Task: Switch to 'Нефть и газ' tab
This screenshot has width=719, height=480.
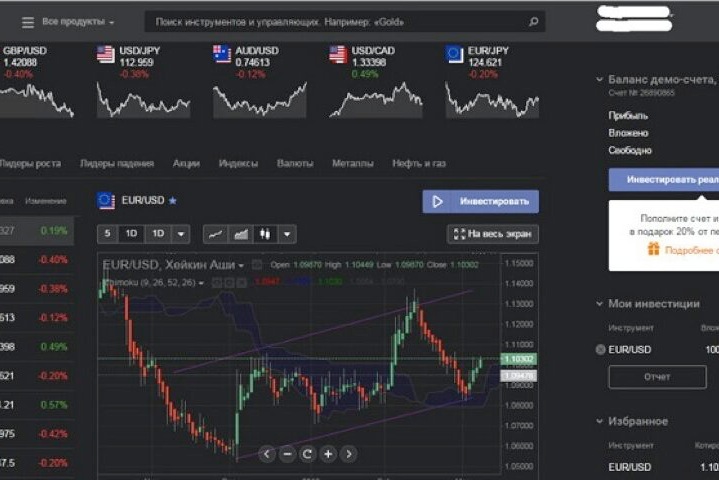Action: click(x=419, y=163)
